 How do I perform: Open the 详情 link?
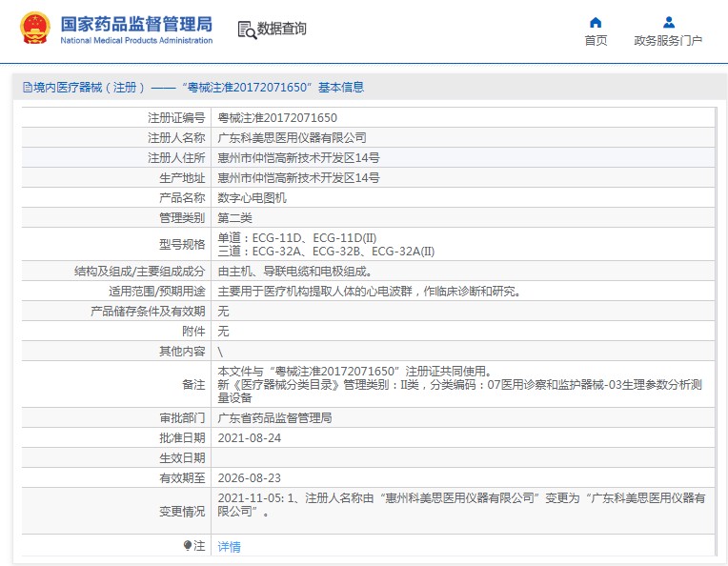click(229, 547)
